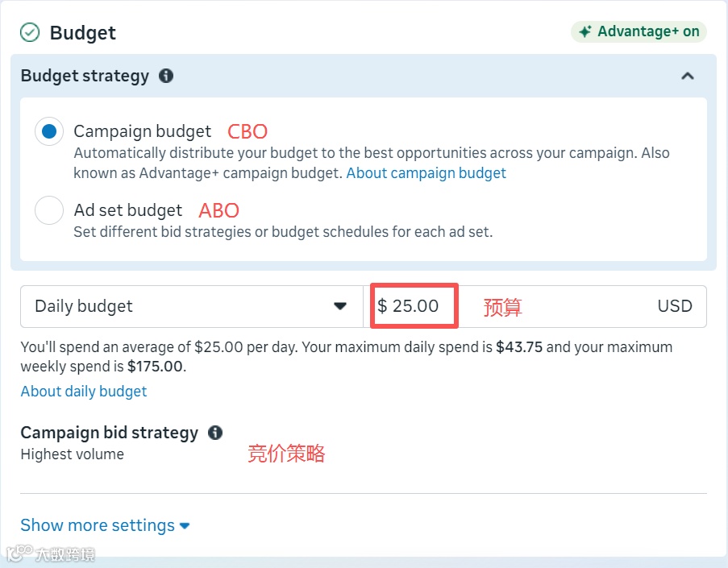Click the Budget section green checkmark icon

[x=30, y=32]
